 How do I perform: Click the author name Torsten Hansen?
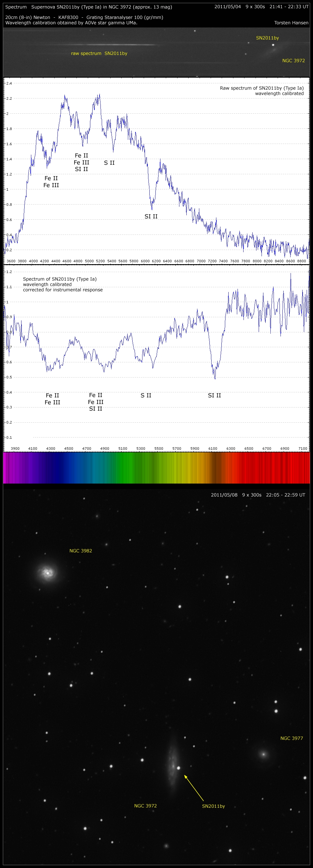tap(291, 23)
